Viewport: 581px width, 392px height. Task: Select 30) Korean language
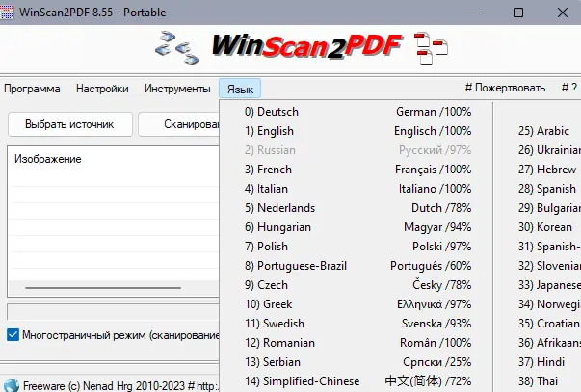pyautogui.click(x=538, y=227)
